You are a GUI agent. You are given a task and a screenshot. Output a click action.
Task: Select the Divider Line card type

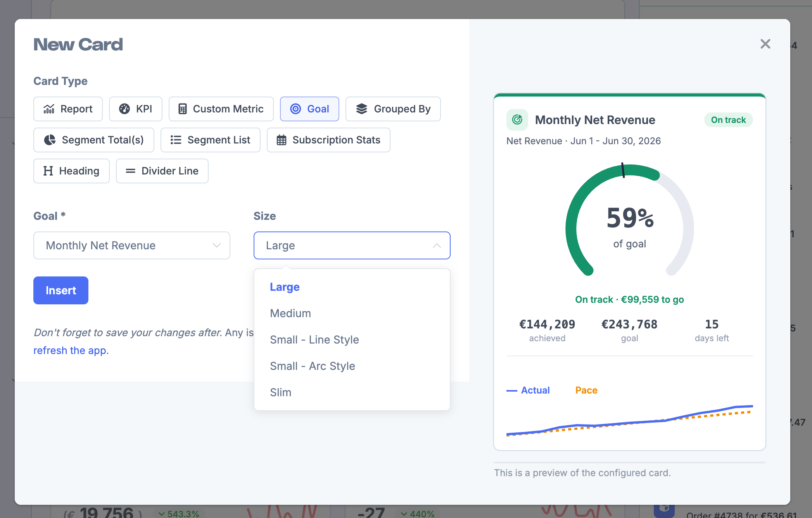162,171
